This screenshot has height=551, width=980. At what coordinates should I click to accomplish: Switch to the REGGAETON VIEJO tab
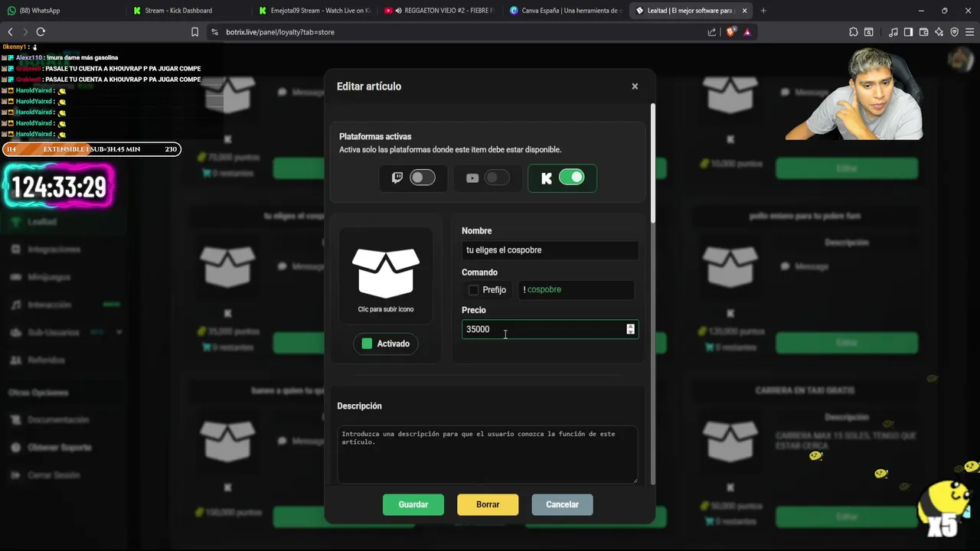pyautogui.click(x=440, y=11)
